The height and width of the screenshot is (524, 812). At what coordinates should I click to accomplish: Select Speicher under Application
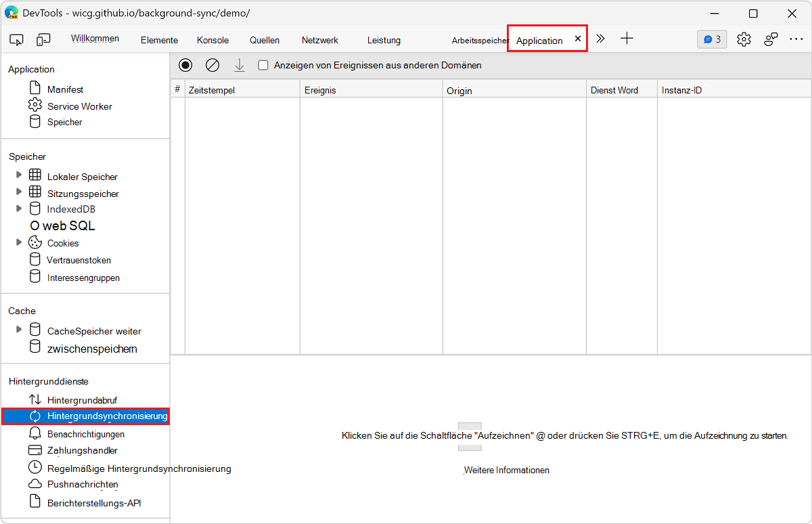tap(65, 123)
